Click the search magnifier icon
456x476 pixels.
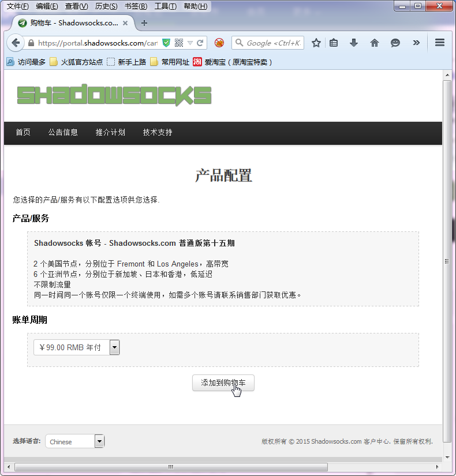(x=240, y=43)
